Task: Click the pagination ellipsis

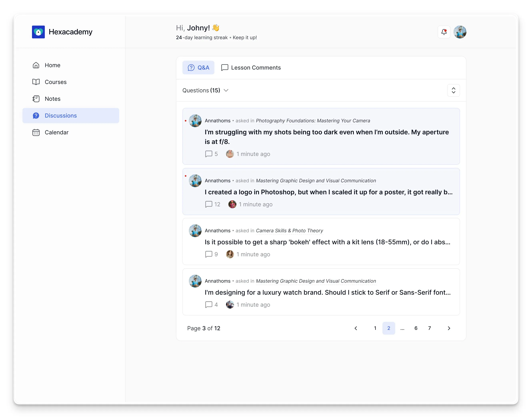Action: click(x=402, y=329)
